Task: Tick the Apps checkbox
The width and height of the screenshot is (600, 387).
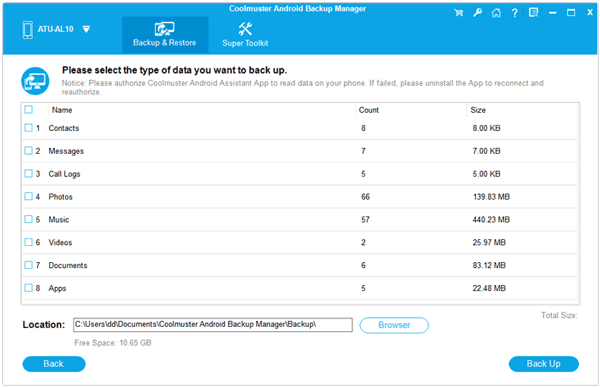Action: pyautogui.click(x=29, y=287)
